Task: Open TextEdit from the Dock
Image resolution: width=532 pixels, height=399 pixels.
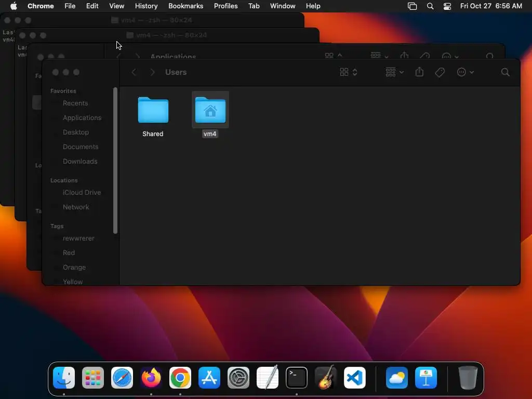Action: pos(268,378)
